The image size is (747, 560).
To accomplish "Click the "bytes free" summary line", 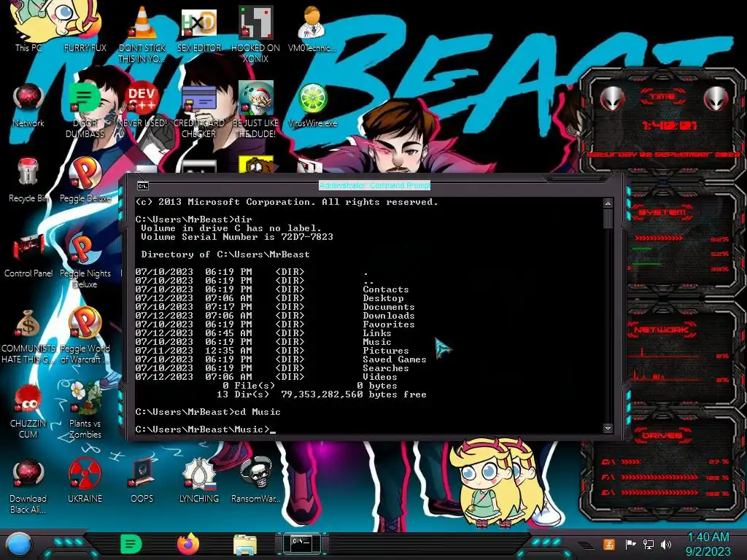I will click(x=322, y=394).
